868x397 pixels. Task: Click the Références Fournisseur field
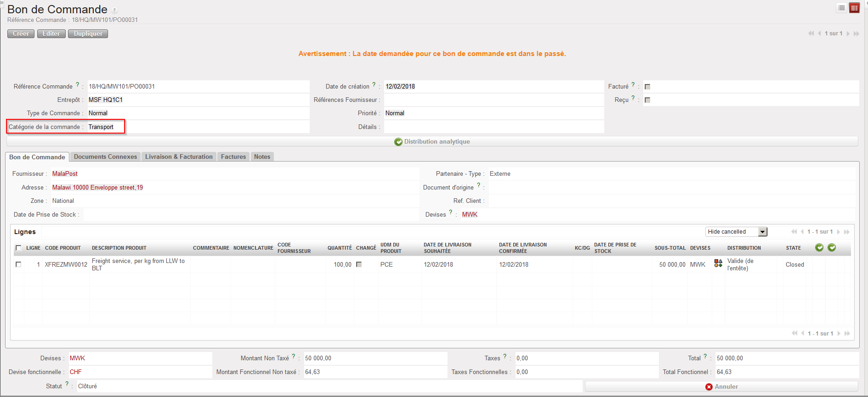494,100
